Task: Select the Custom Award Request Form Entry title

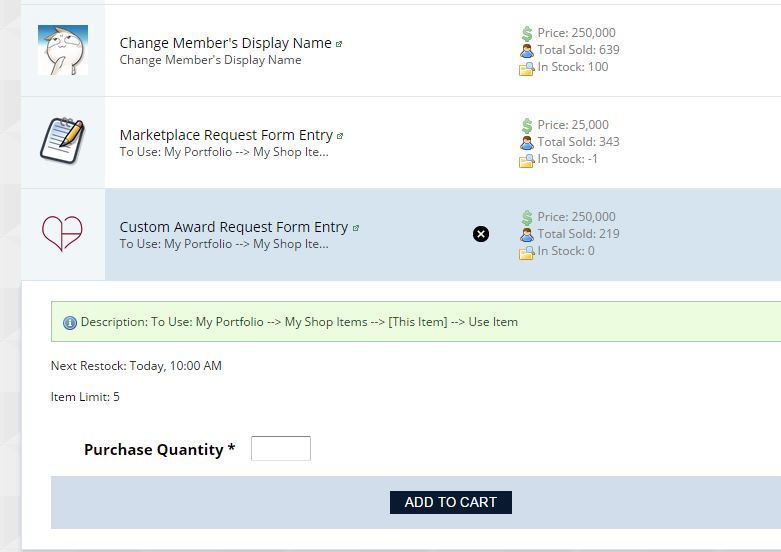Action: tap(234, 227)
